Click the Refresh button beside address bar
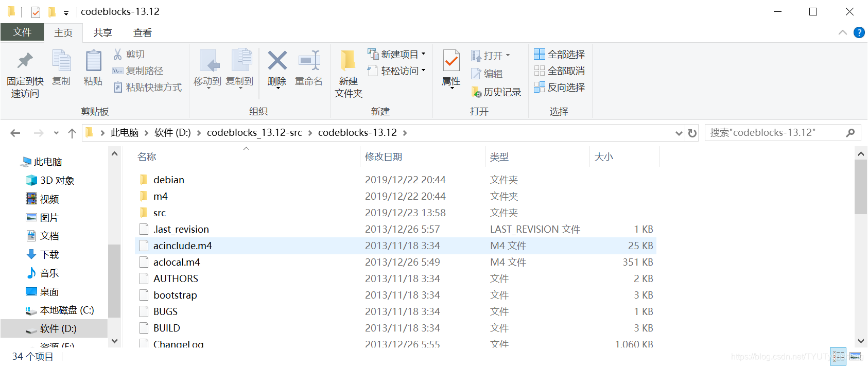The height and width of the screenshot is (366, 868). (692, 133)
